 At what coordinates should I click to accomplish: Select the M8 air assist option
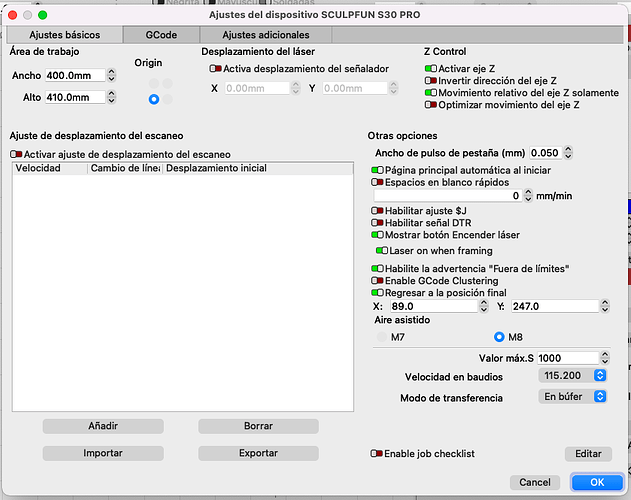pyautogui.click(x=499, y=337)
